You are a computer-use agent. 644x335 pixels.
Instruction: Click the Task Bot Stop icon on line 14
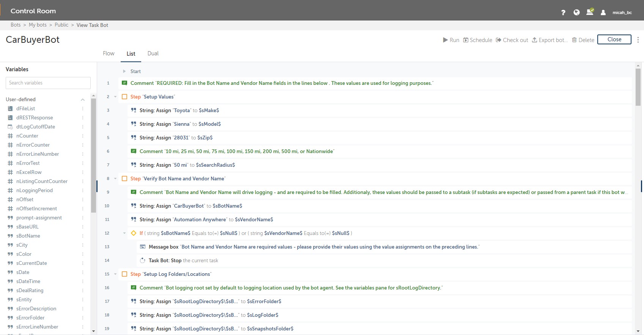[x=143, y=260]
